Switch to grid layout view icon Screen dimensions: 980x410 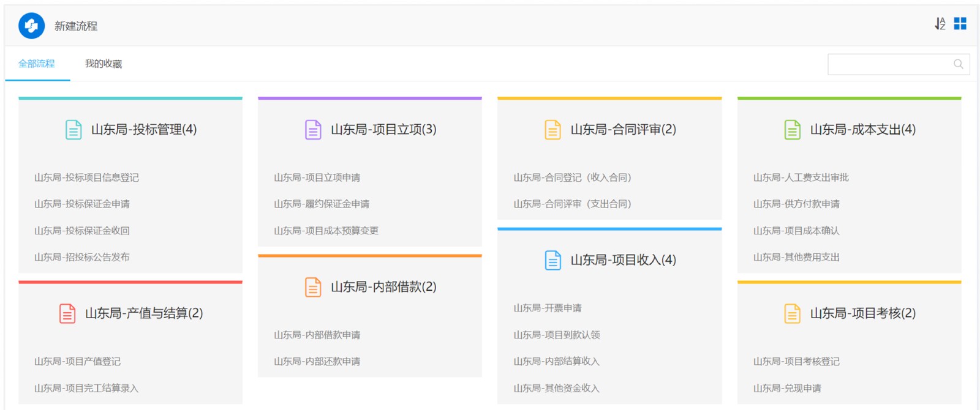(960, 23)
